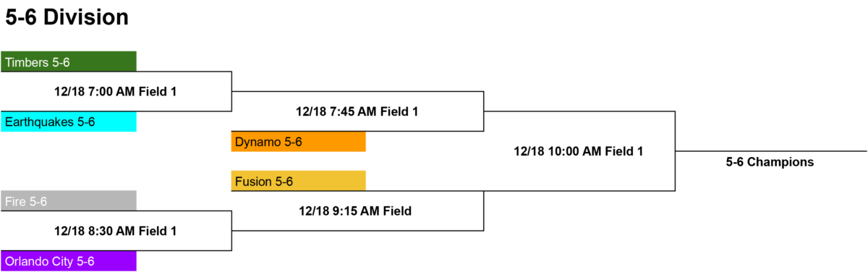Viewport: 868px width, 272px height.
Task: Pick the yellow Fusion 5-6 team box
Action: (299, 181)
